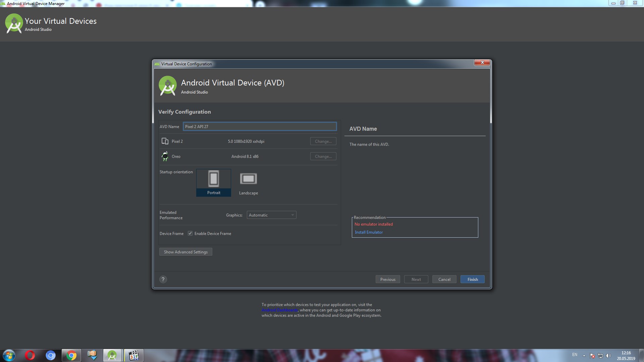Click the Next button
644x362 pixels.
[x=416, y=279]
